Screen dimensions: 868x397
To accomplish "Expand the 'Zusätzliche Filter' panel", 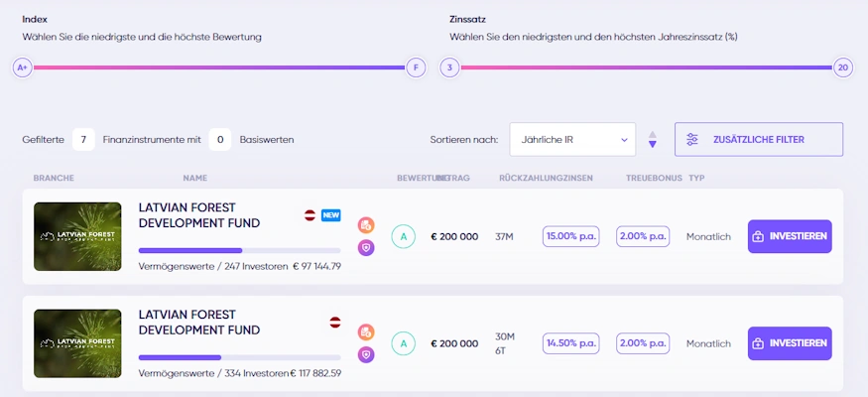I will click(x=758, y=140).
